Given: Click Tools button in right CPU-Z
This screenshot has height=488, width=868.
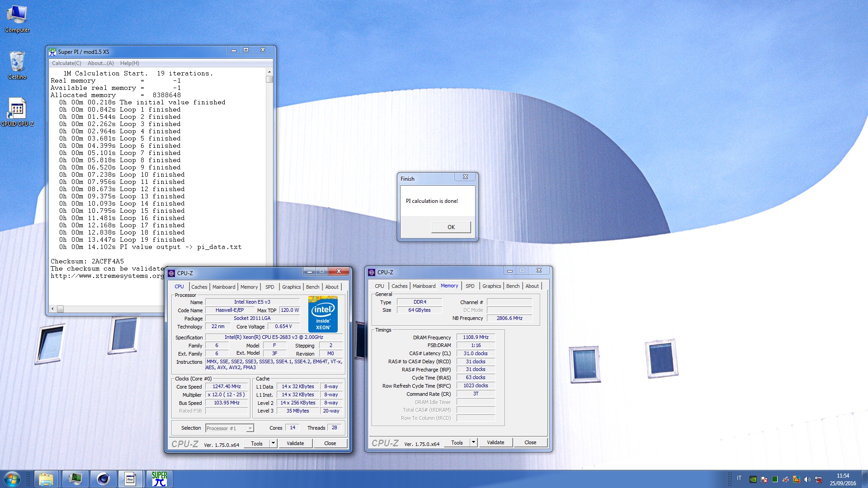Looking at the screenshot, I should (x=457, y=442).
